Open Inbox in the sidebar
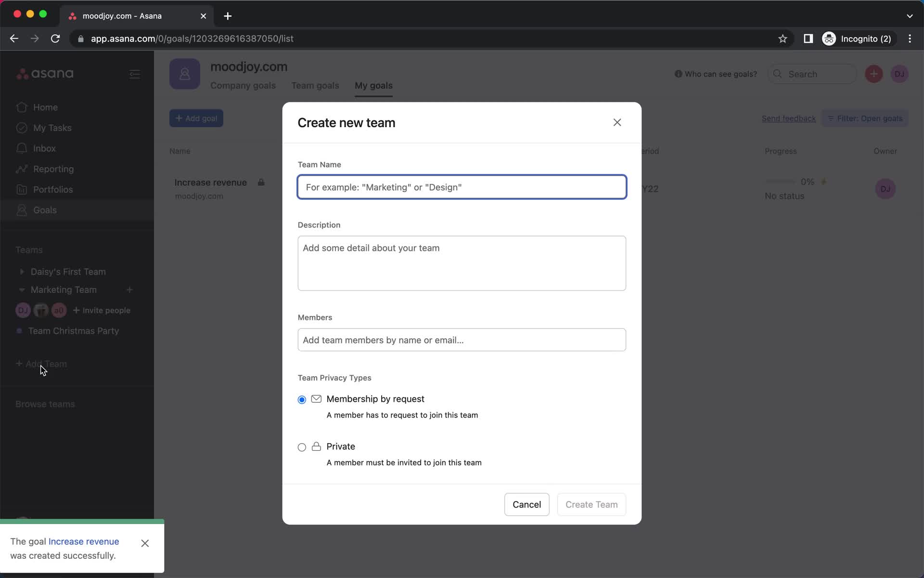The height and width of the screenshot is (578, 924). point(44,148)
